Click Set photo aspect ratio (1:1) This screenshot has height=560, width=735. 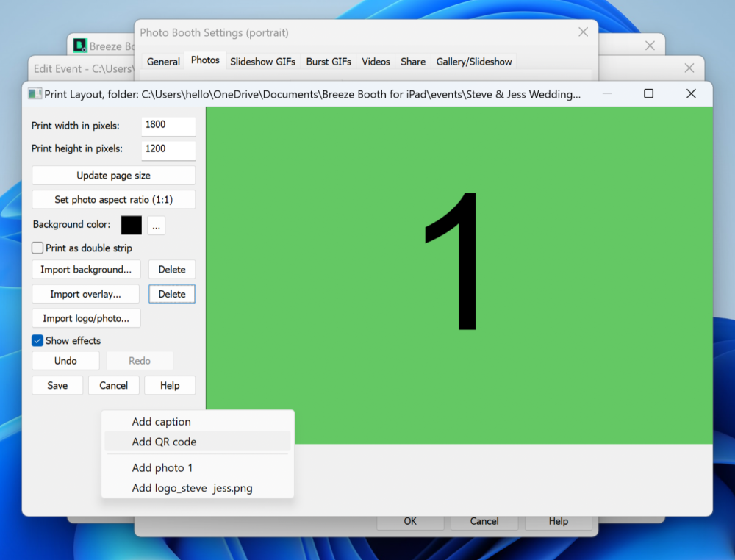(113, 200)
